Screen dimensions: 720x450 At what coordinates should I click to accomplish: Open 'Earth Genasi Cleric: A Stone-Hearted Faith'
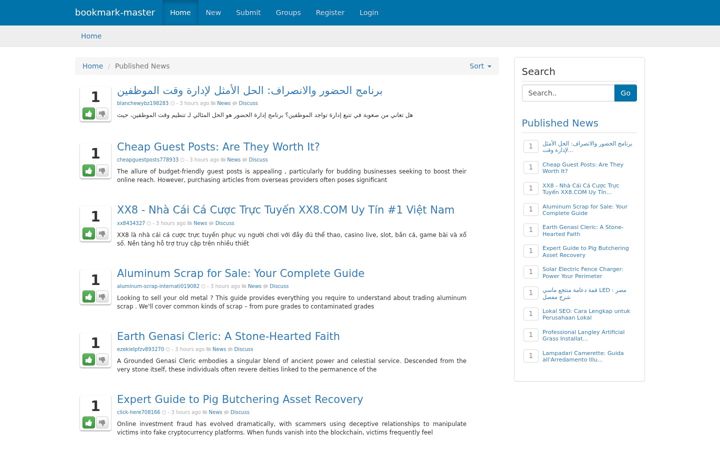point(228,336)
